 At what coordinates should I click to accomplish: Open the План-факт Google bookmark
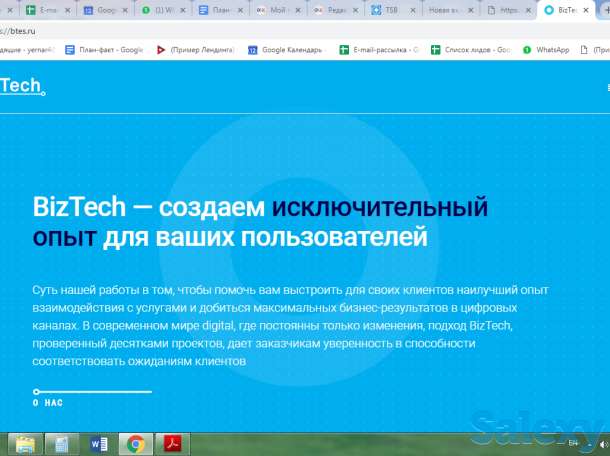tap(104, 50)
